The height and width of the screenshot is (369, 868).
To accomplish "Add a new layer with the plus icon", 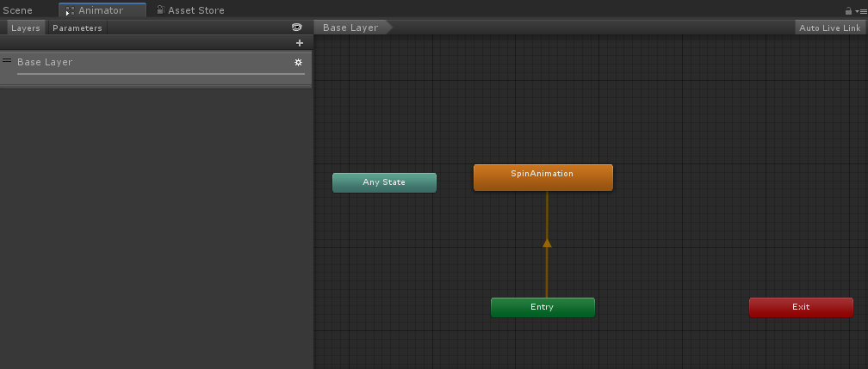I will [x=300, y=43].
